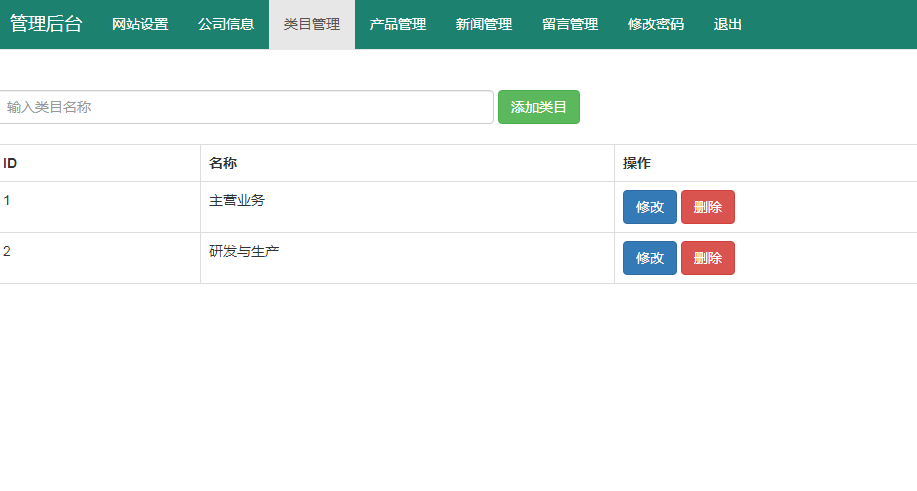Click 修改 for the 主营业务 row
The height and width of the screenshot is (491, 917).
tap(650, 207)
